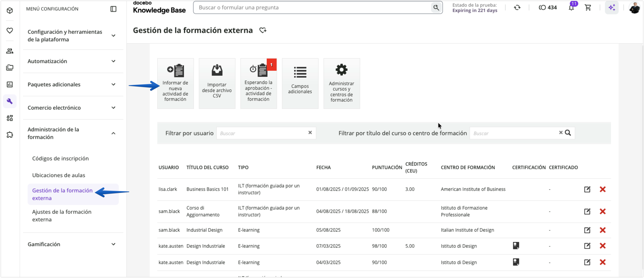The image size is (644, 278).
Task: Edit kate.austen record dated 04/03/2025
Action: 587,262
